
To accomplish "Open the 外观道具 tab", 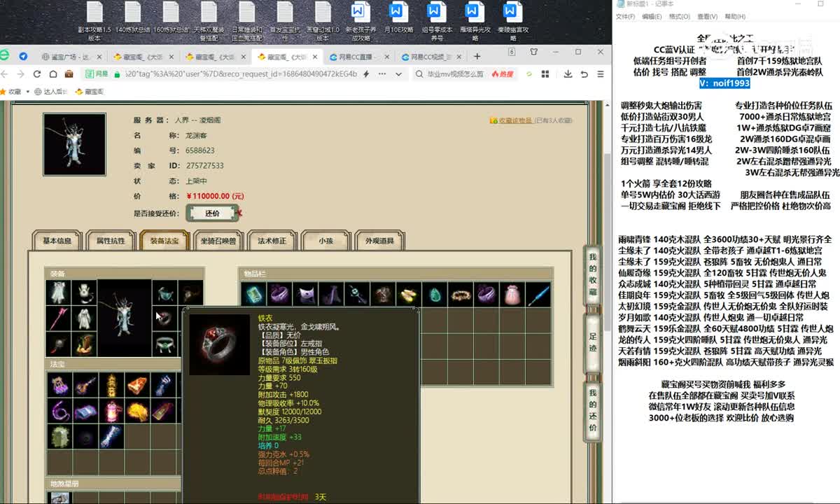I will pos(379,240).
